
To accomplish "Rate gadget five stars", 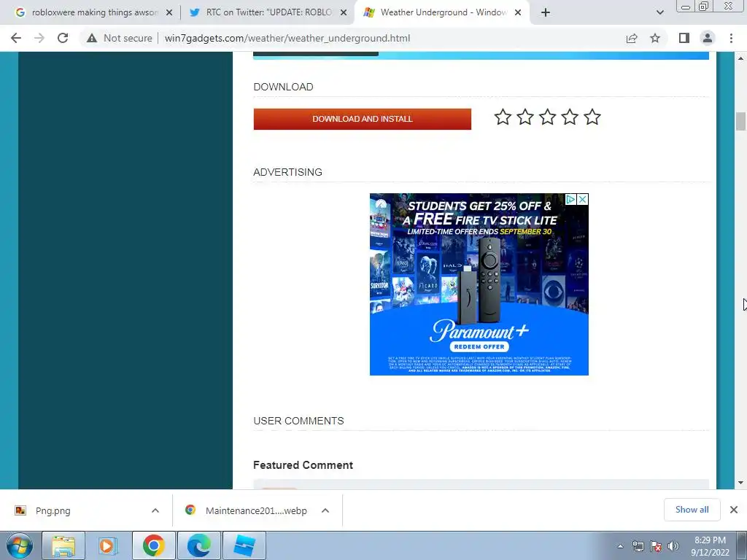I will pyautogui.click(x=592, y=117).
